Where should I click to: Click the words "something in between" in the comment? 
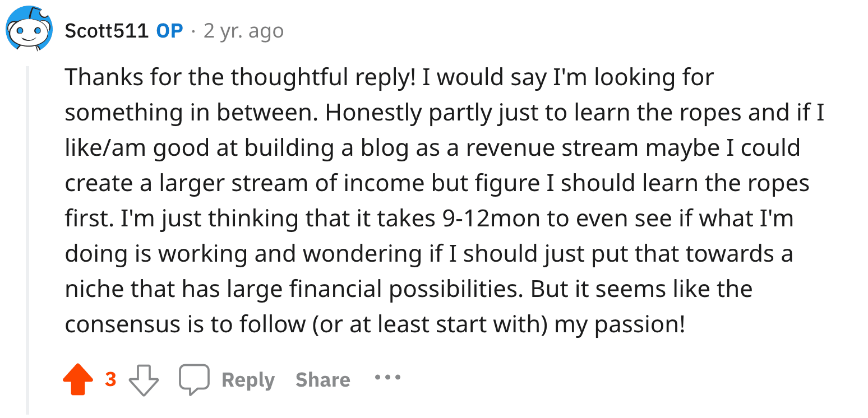point(191,113)
